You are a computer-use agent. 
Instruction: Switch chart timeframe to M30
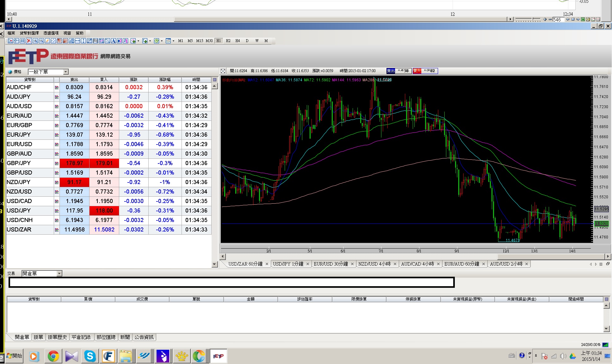(x=209, y=41)
